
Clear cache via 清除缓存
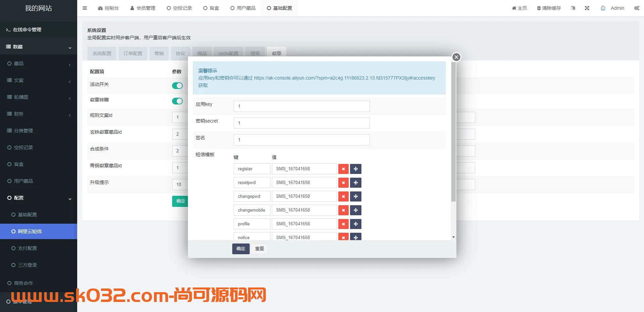(x=549, y=8)
